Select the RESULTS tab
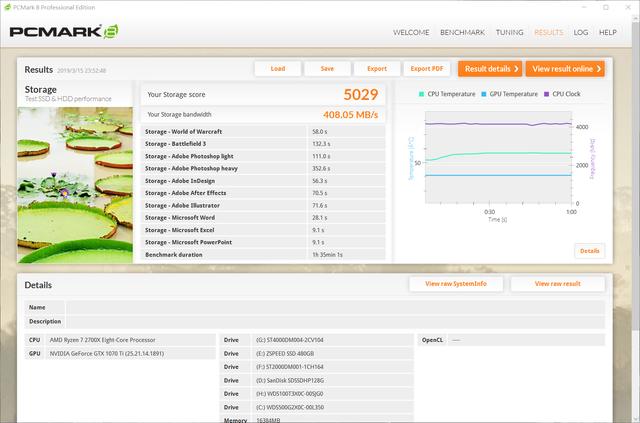The image size is (640, 423). [x=549, y=32]
